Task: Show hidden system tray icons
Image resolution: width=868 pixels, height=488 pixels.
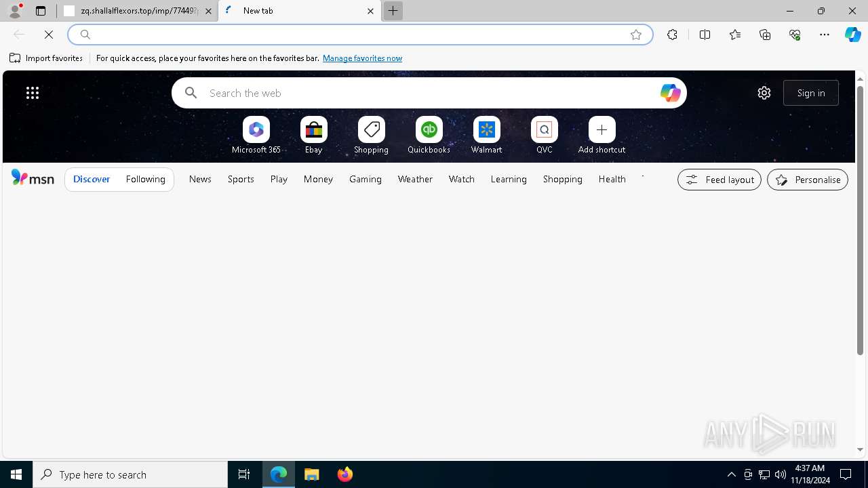Action: [x=731, y=474]
